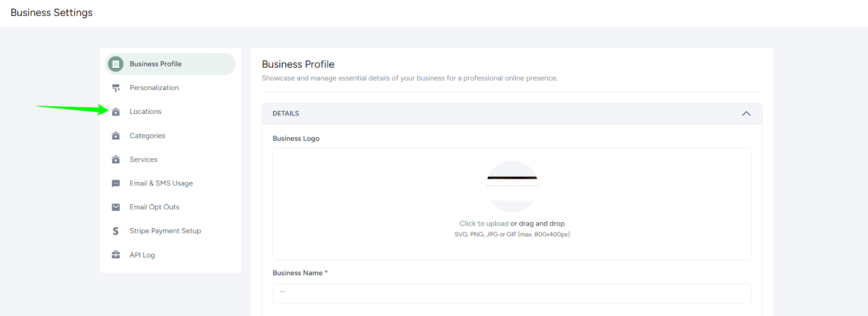Click inside the Business Name field
This screenshot has width=868, height=316.
click(512, 293)
